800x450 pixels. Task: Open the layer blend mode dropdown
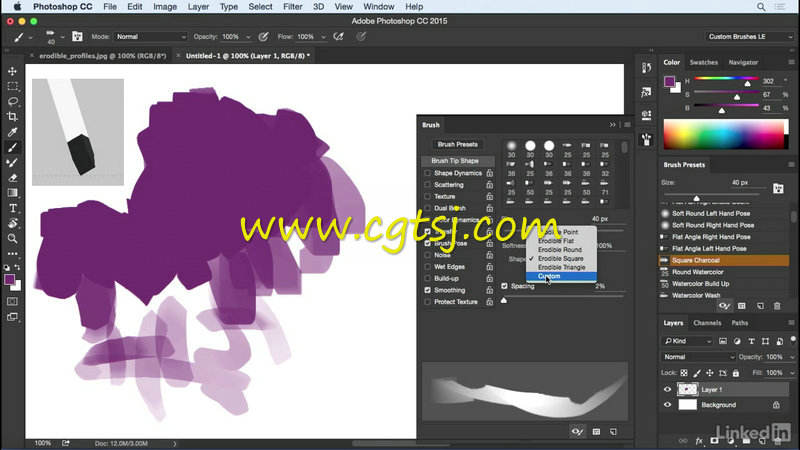pos(698,357)
